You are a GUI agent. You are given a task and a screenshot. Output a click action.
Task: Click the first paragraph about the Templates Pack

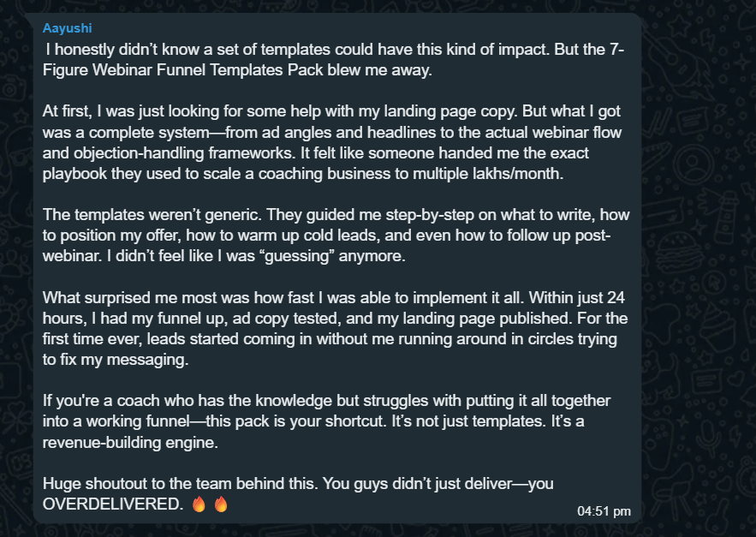pyautogui.click(x=334, y=60)
